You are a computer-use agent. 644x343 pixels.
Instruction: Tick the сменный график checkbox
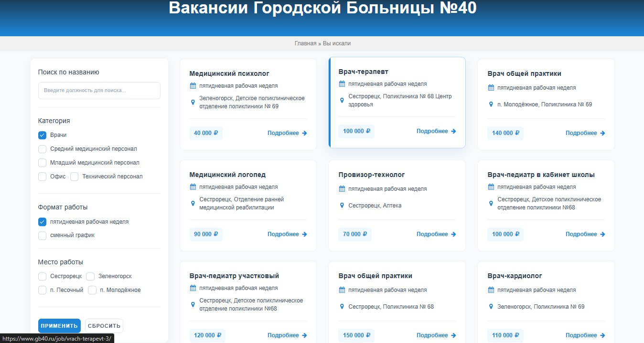[42, 236]
